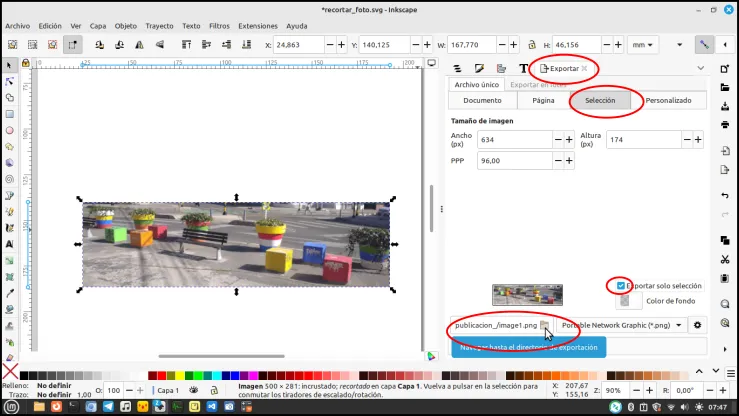Select the Ellipse tool in toolbox
Screen dimensions: 739x416
click(9, 131)
